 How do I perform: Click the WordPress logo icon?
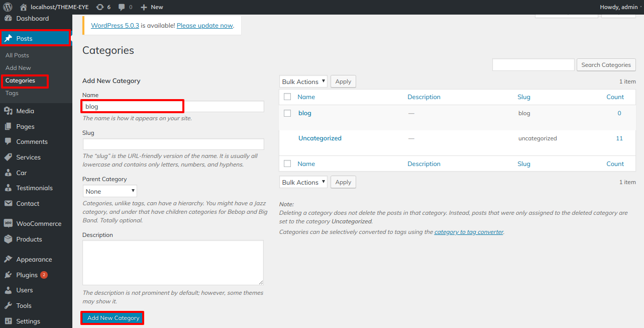point(8,7)
